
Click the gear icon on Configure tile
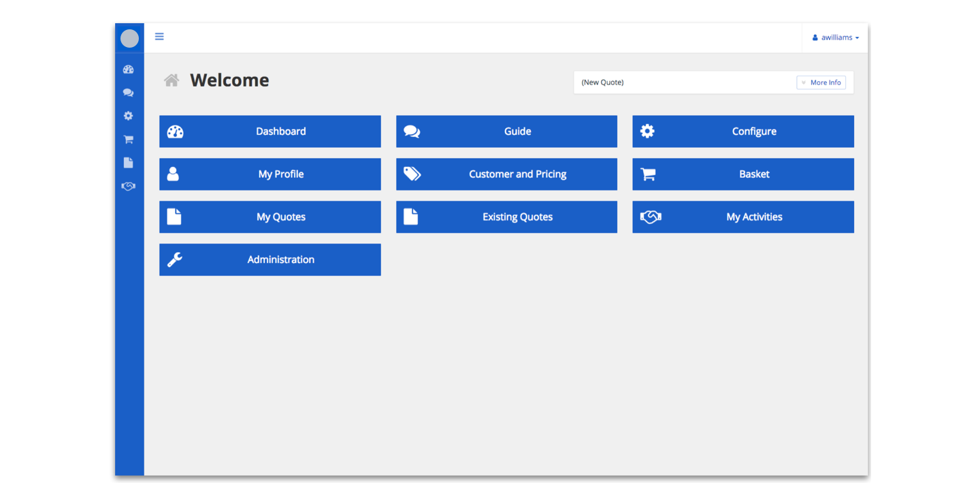(x=647, y=131)
